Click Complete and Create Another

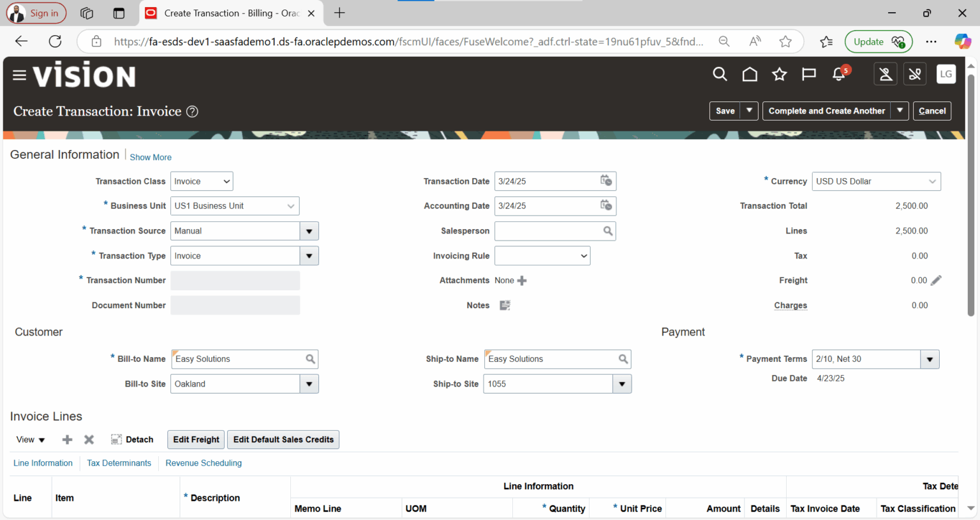tap(827, 110)
